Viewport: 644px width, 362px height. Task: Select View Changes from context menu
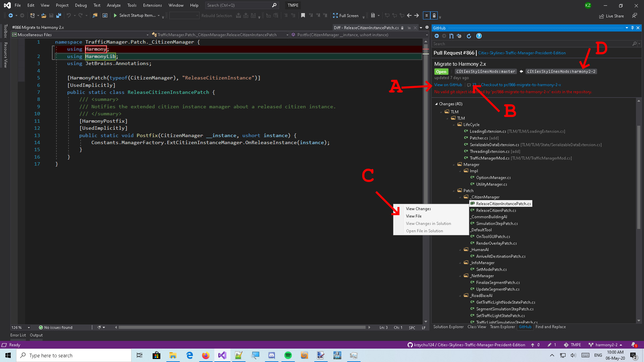[418, 208]
